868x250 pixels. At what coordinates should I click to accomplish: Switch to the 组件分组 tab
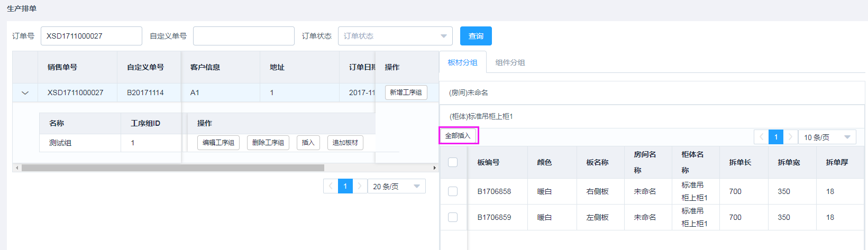click(510, 62)
